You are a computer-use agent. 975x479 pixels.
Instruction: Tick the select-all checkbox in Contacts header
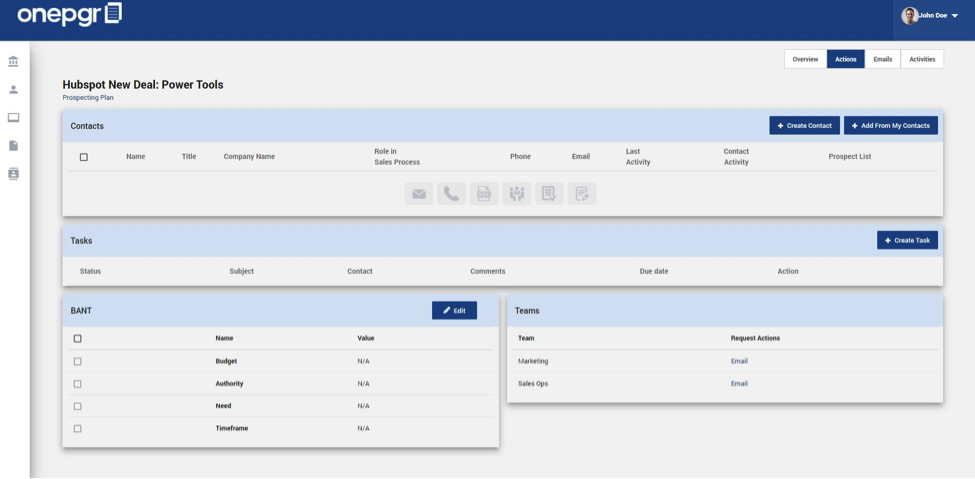coord(84,157)
